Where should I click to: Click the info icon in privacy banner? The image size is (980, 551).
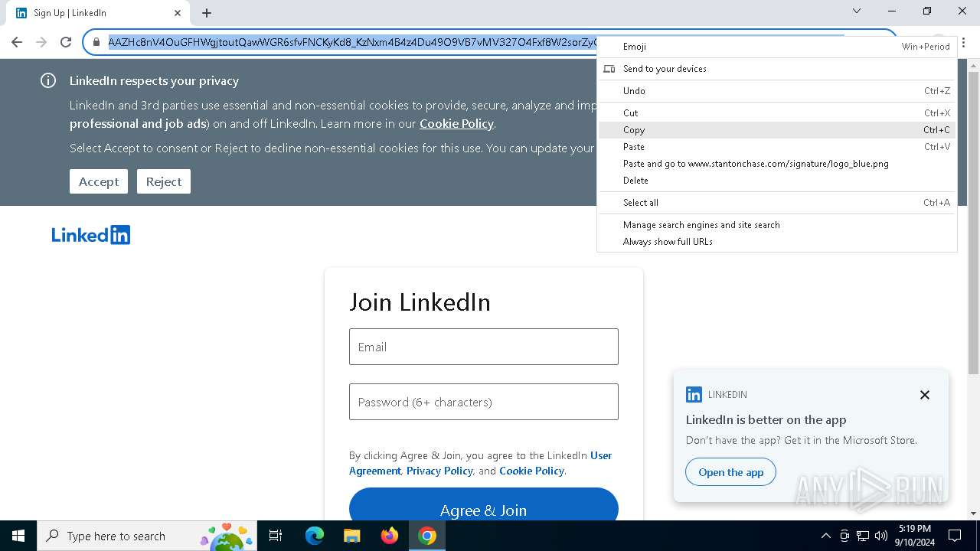(x=48, y=80)
